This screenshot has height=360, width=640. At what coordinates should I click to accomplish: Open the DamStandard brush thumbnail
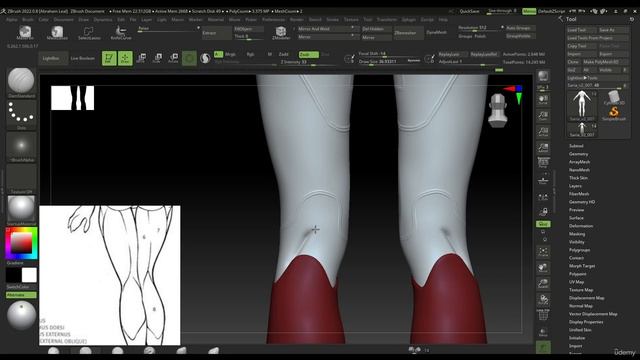[x=21, y=82]
